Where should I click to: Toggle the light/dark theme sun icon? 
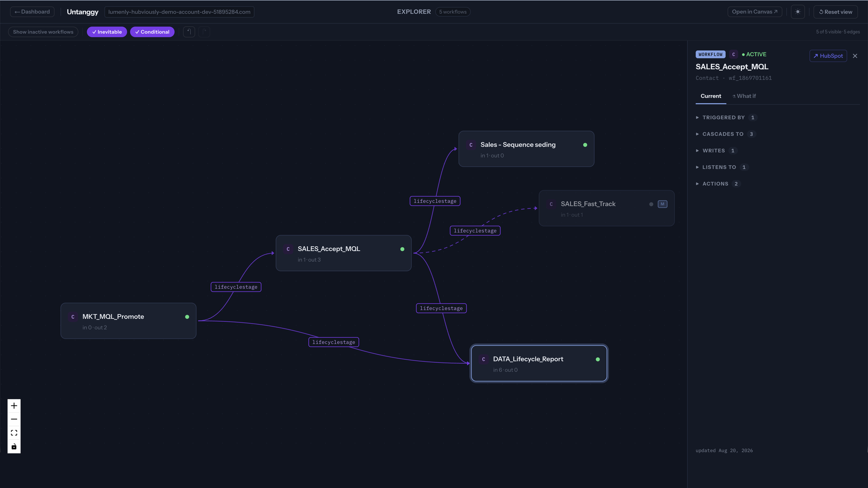click(x=798, y=12)
